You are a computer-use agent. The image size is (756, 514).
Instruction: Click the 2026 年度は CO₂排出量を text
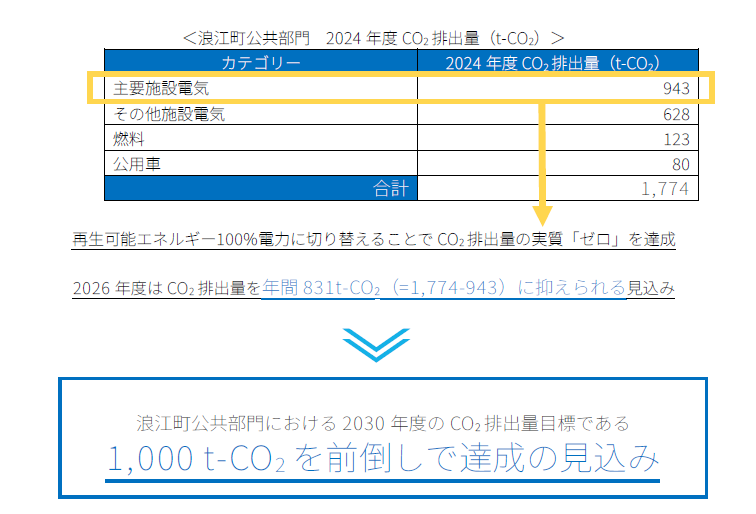[x=165, y=289]
